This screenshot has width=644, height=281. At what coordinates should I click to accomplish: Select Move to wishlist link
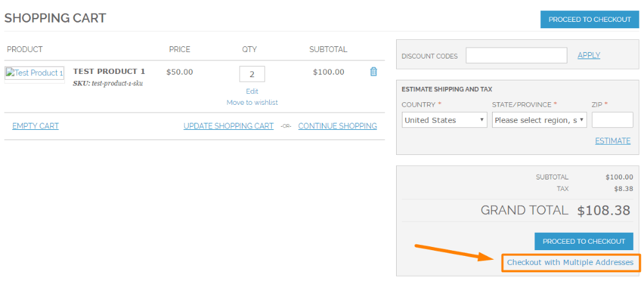[x=252, y=102]
